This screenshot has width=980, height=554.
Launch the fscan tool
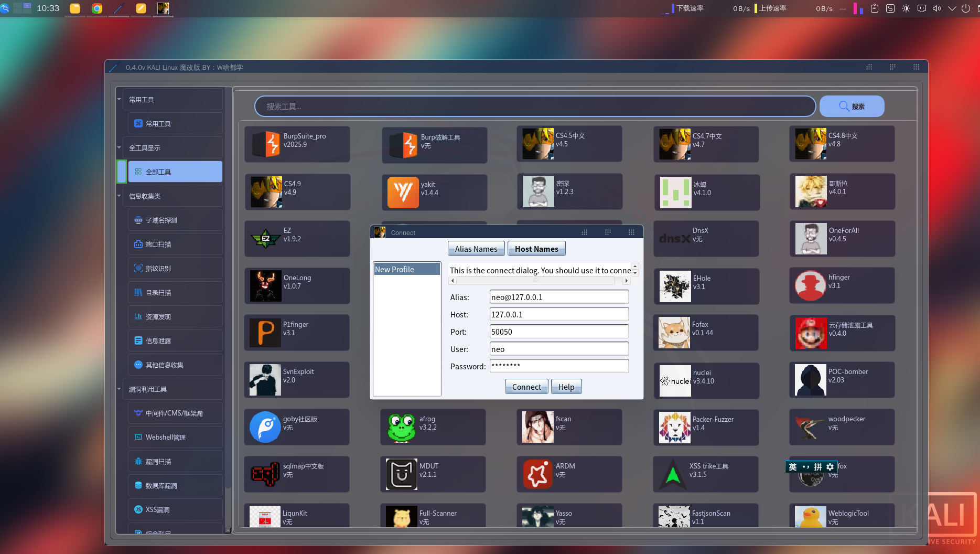pos(569,427)
